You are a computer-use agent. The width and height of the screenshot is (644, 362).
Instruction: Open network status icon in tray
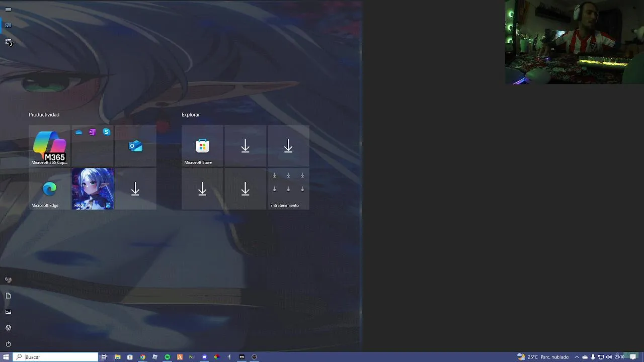click(601, 357)
